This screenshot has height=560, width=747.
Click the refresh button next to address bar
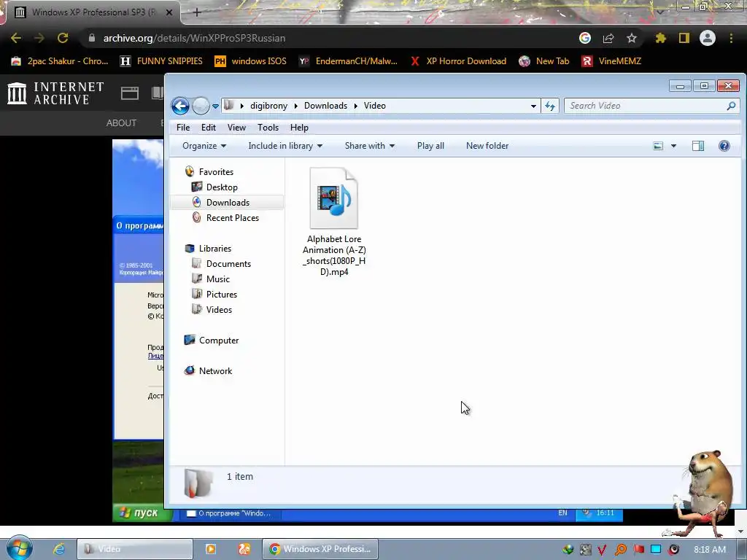point(550,106)
